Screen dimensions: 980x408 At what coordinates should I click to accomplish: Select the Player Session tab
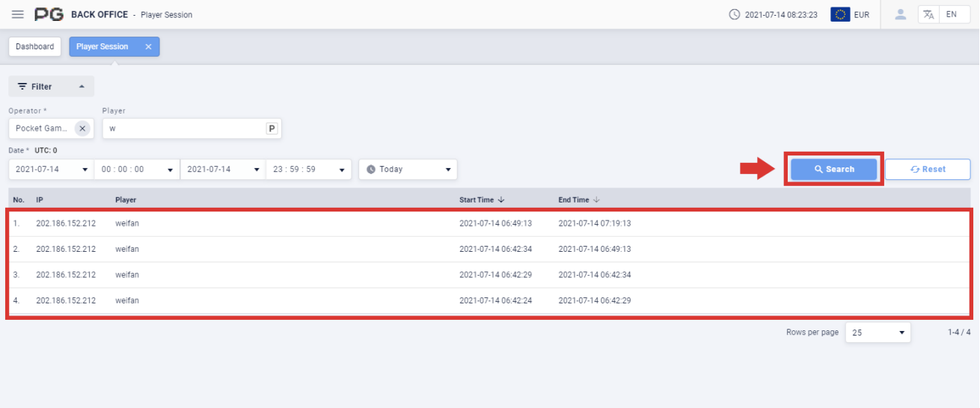click(102, 46)
